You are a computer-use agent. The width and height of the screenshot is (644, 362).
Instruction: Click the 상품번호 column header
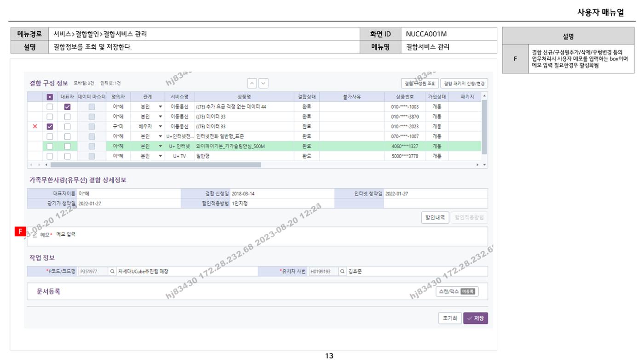tap(405, 97)
